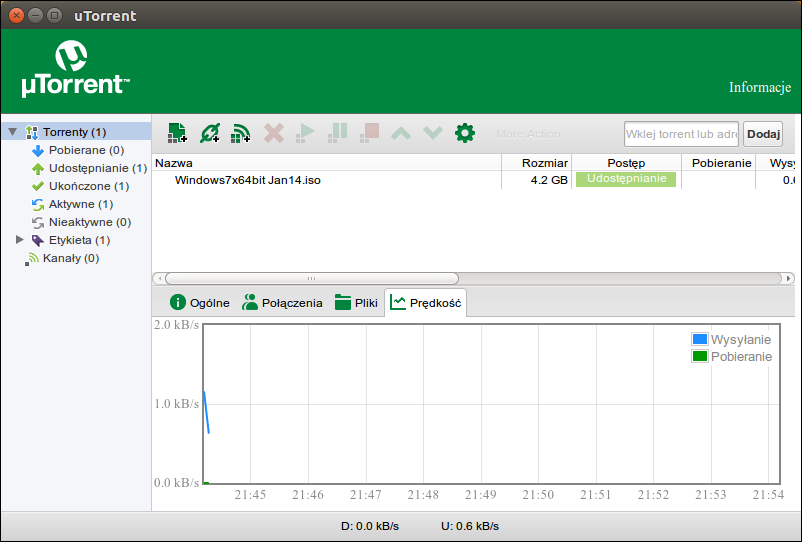Sort by Pobieranie column header
The image size is (802, 542).
coord(719,163)
